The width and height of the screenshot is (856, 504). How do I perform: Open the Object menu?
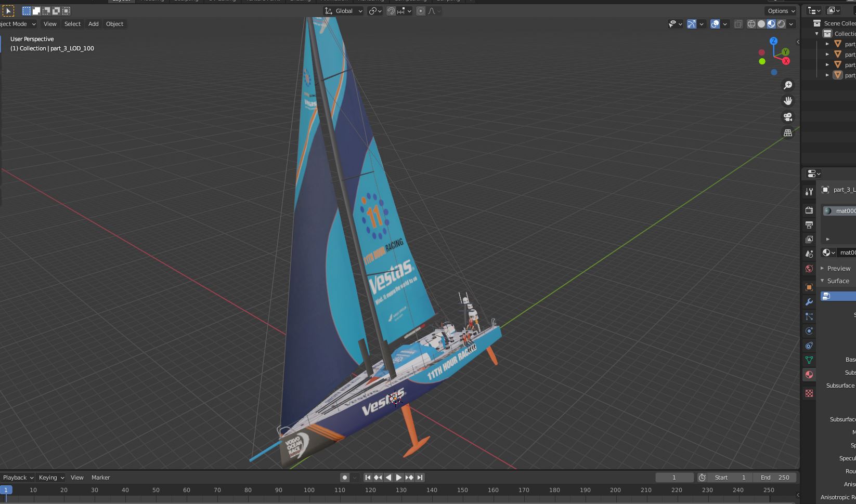[114, 24]
